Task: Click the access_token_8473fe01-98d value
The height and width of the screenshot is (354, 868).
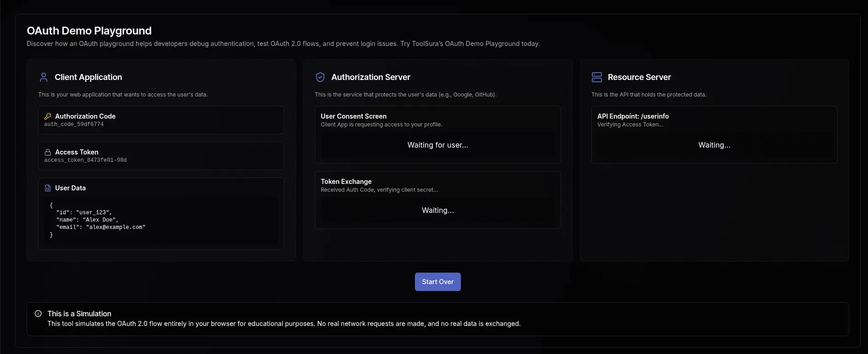Action: (x=85, y=160)
